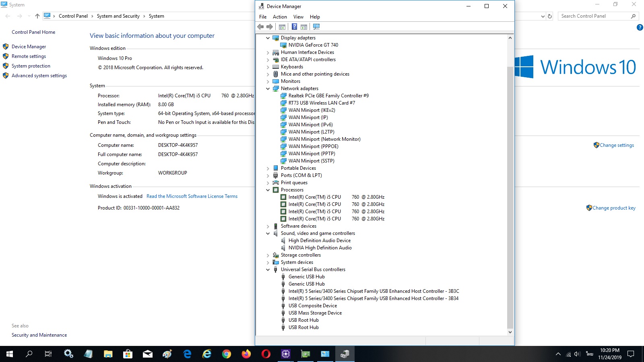Image resolution: width=644 pixels, height=362 pixels.
Task: Collapse Universal Serial Bus controllers
Action: [268, 269]
